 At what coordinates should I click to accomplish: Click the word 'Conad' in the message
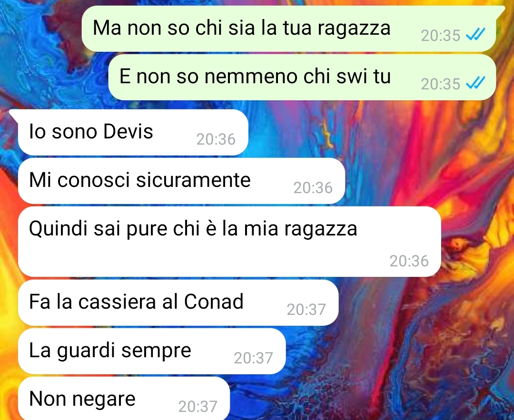click(x=214, y=302)
